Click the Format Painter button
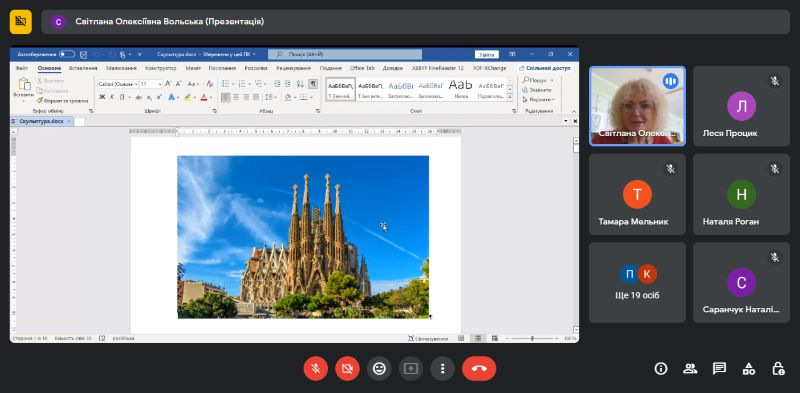 [x=63, y=101]
